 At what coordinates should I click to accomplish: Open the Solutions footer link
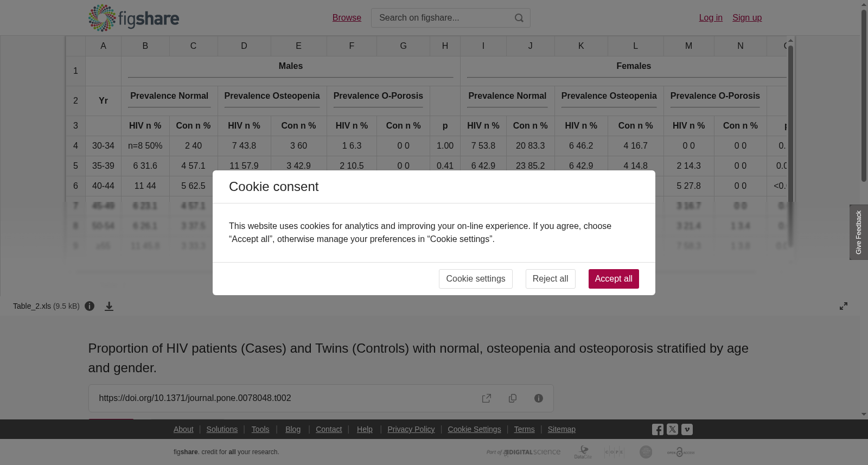[x=222, y=429]
